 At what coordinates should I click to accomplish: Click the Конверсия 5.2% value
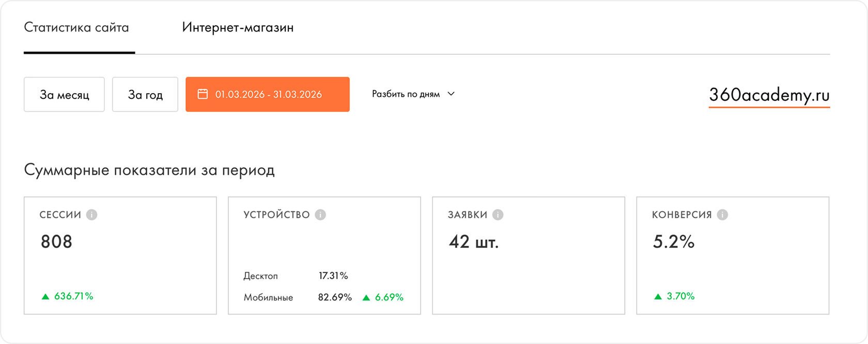674,242
